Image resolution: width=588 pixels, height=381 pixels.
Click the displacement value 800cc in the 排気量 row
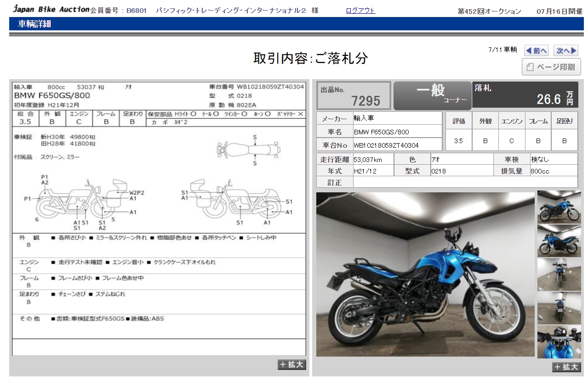pyautogui.click(x=540, y=171)
